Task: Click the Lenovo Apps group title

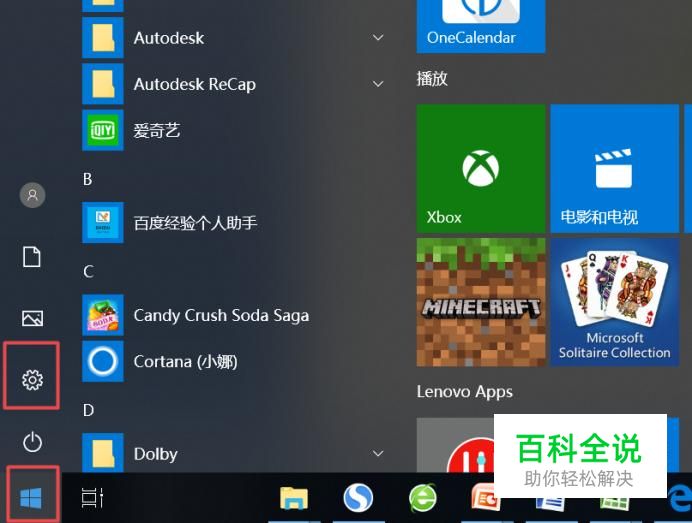Action: click(x=465, y=392)
